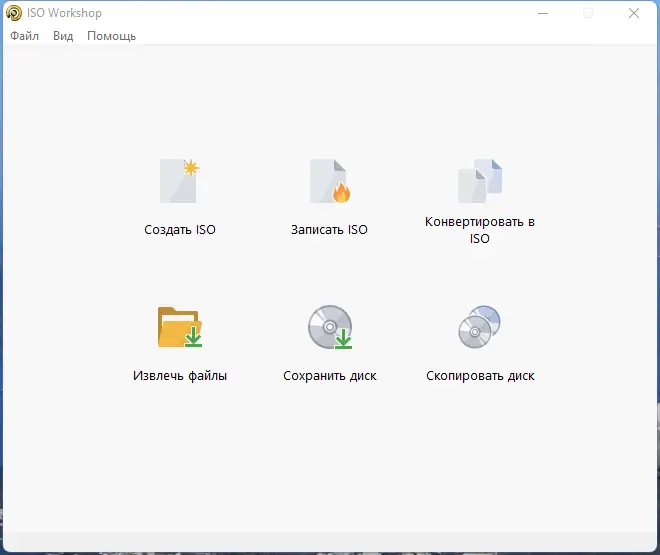This screenshot has height=555, width=660.
Task: Open the Помощь menu
Action: pyautogui.click(x=112, y=36)
